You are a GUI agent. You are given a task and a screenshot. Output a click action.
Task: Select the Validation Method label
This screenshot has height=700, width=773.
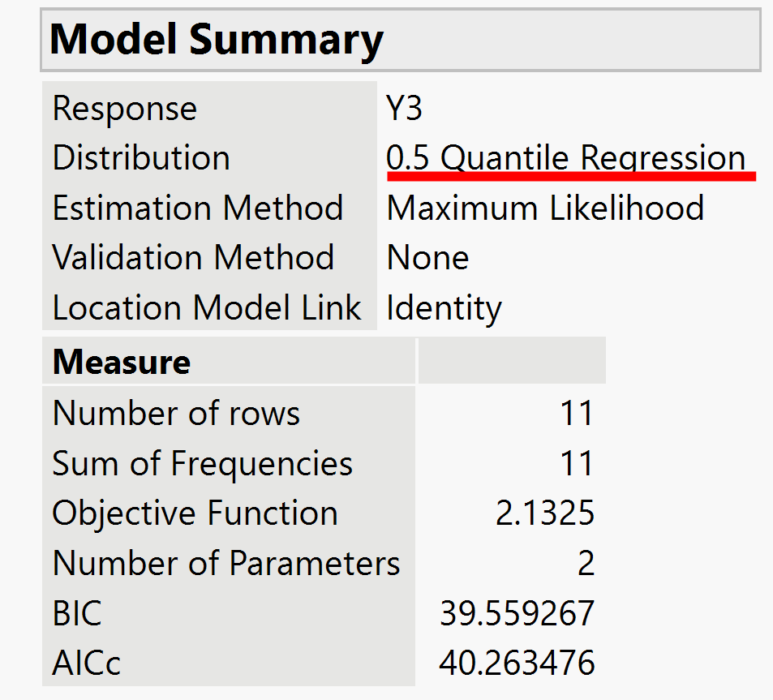click(193, 258)
